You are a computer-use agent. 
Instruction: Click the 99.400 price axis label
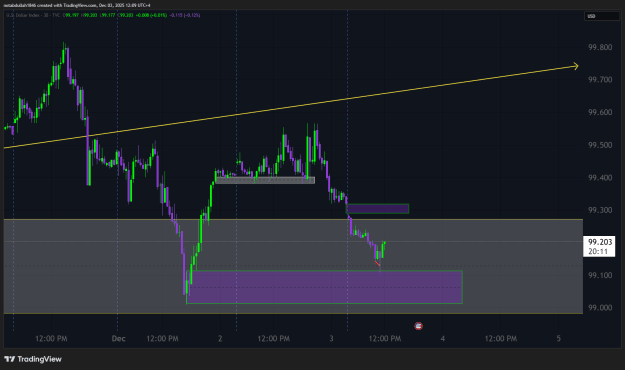click(600, 178)
